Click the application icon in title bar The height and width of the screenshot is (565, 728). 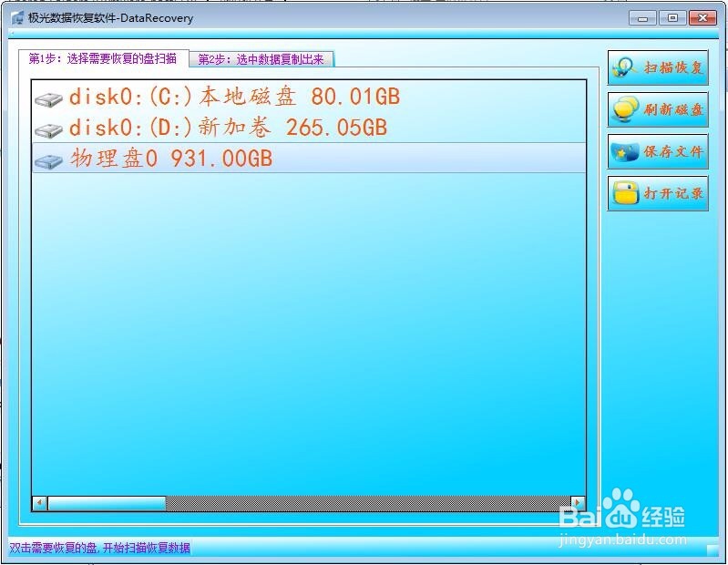pos(17,18)
